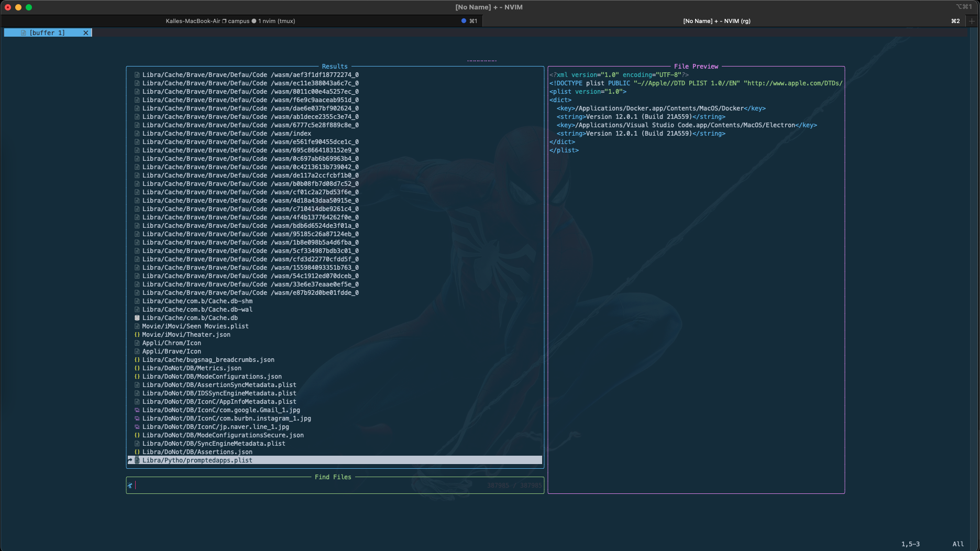
Task: Click the telescope prompt icon in Find Files
Action: coord(130,486)
